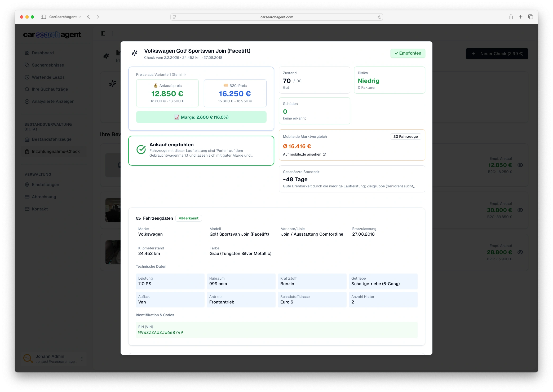Screen dimensions: 553x392
Task: Click the Safari share icon
Action: 511,17
